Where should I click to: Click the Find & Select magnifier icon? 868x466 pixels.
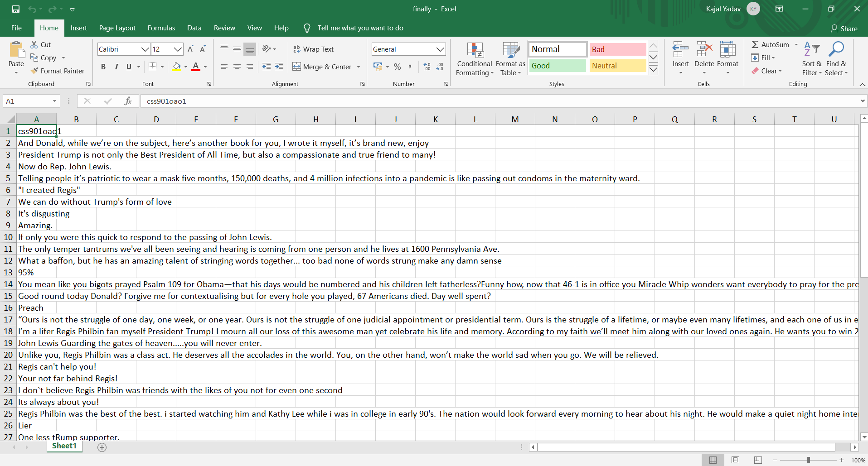click(x=836, y=49)
